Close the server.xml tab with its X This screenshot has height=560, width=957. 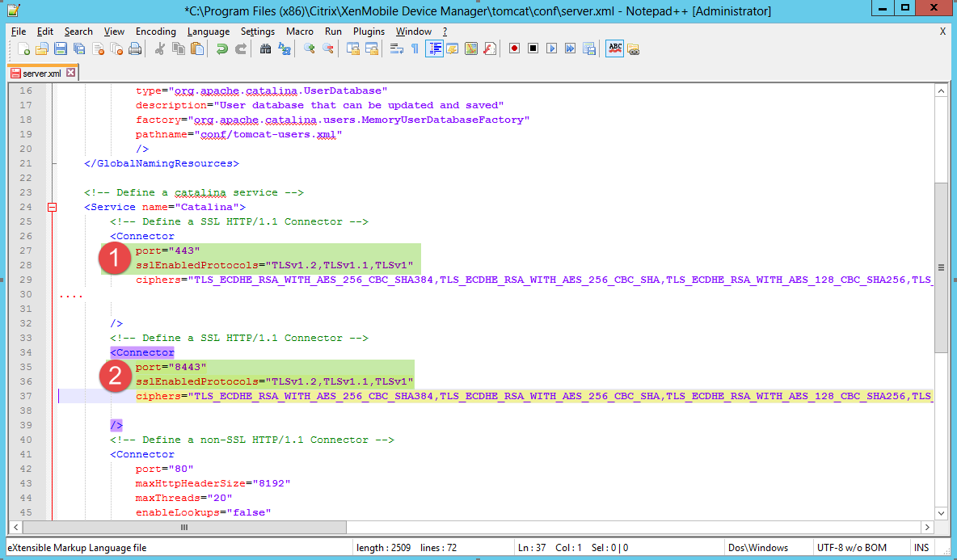[x=71, y=73]
